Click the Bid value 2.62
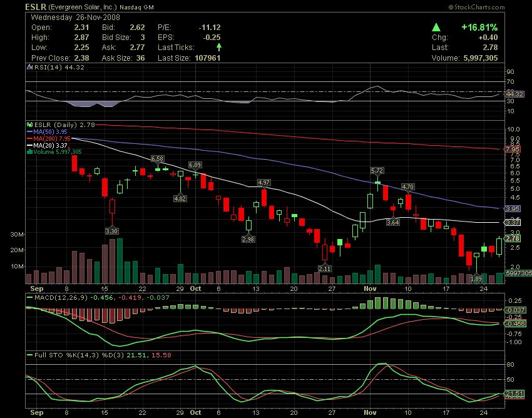Viewport: 532px width, 418px height. coord(138,28)
